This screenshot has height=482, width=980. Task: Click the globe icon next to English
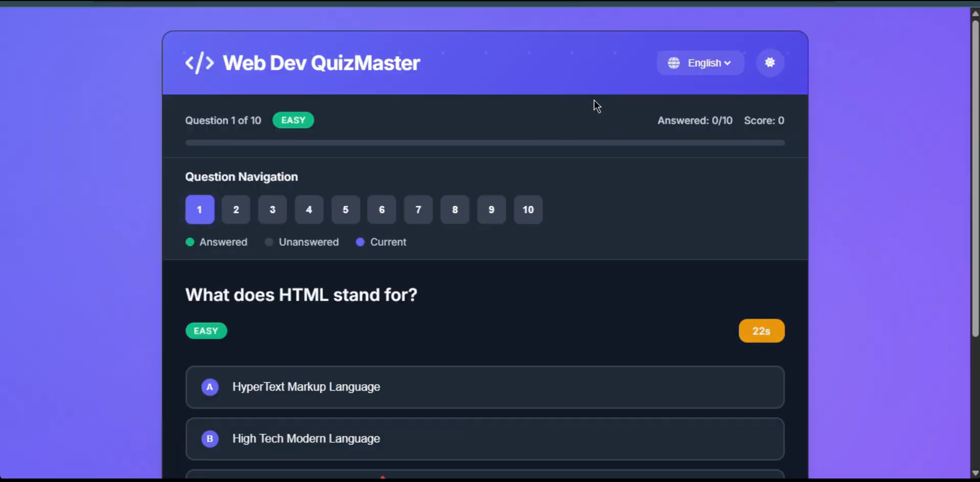674,62
